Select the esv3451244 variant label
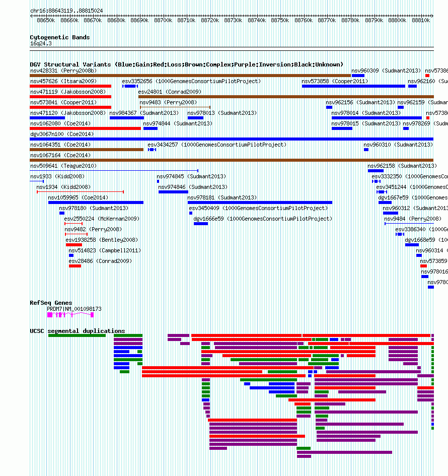 (412, 187)
